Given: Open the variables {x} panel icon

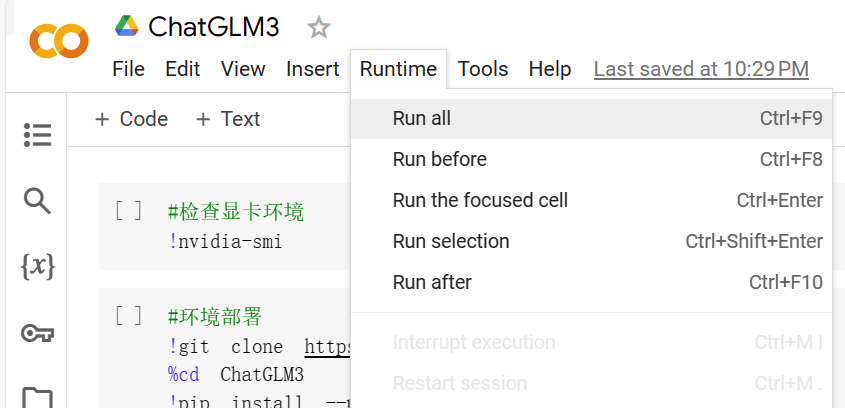Looking at the screenshot, I should [38, 267].
